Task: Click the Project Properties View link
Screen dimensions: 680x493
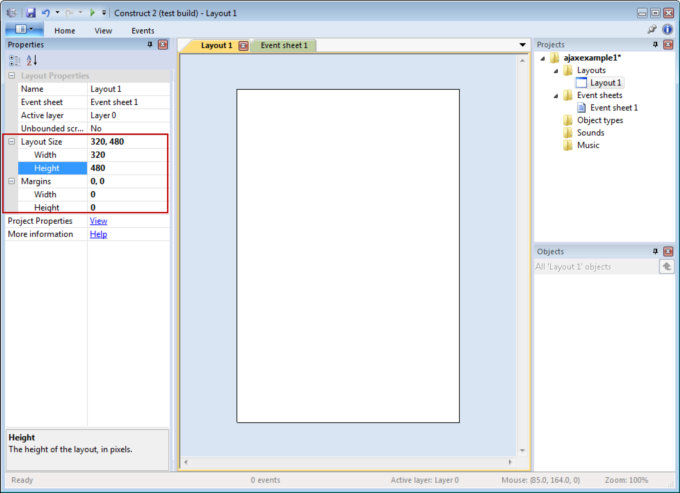Action: [x=98, y=221]
